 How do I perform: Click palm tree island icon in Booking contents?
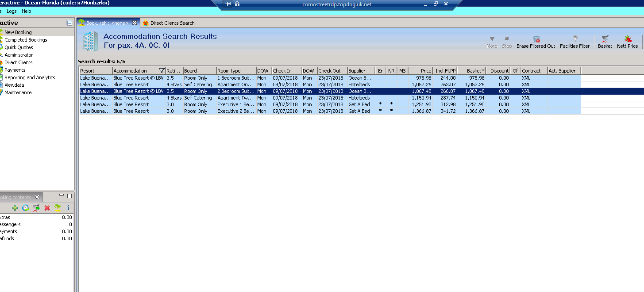(x=58, y=207)
